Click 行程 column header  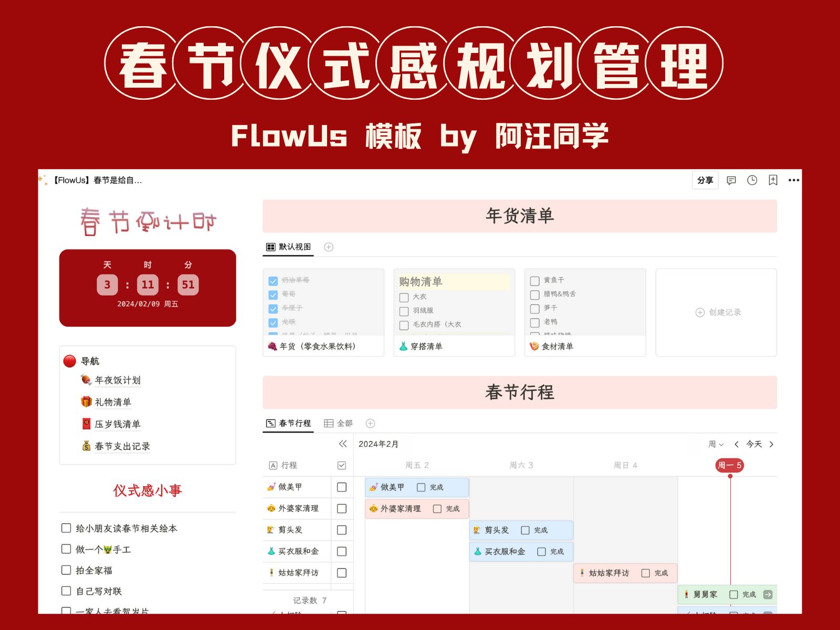tap(283, 465)
